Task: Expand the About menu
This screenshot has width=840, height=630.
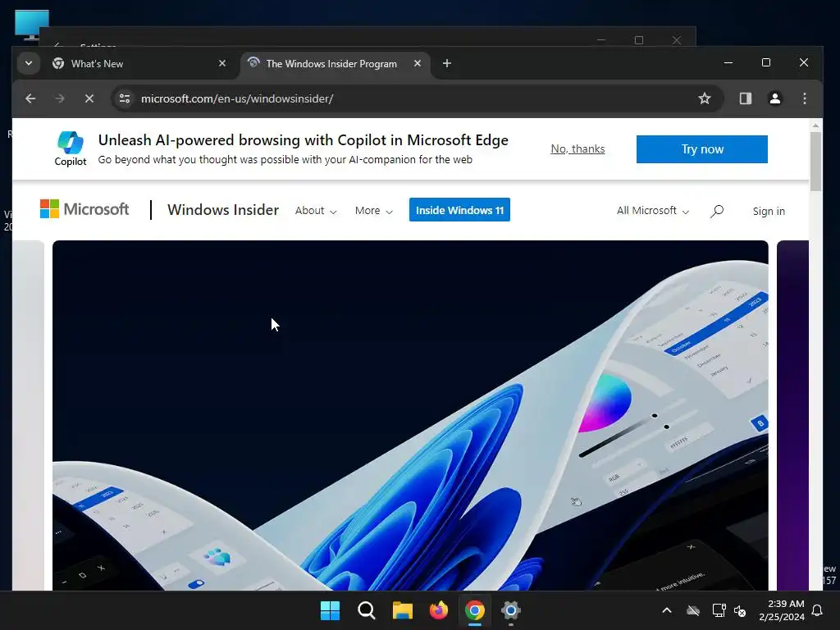Action: (x=316, y=211)
